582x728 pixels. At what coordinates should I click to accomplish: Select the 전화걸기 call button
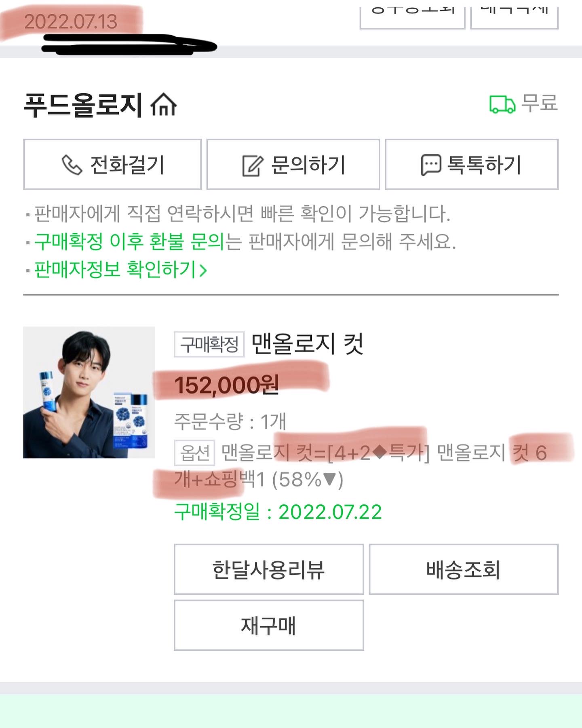coord(112,164)
